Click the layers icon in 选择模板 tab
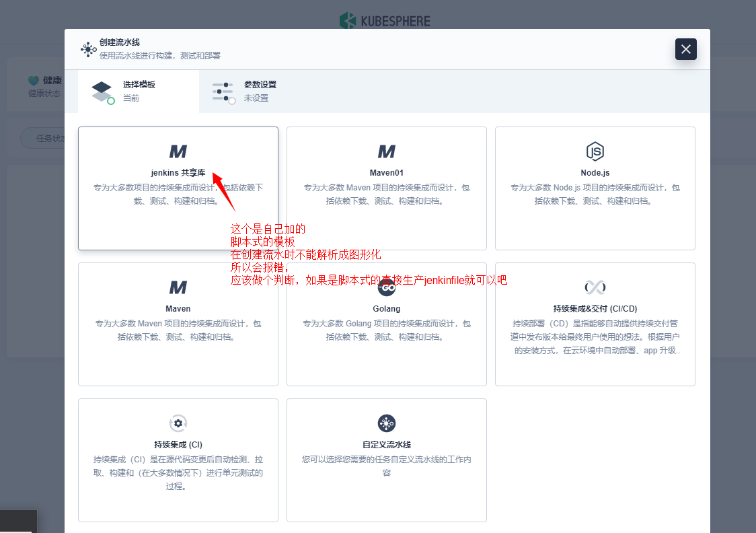Screen dimensions: 756x533 point(103,93)
